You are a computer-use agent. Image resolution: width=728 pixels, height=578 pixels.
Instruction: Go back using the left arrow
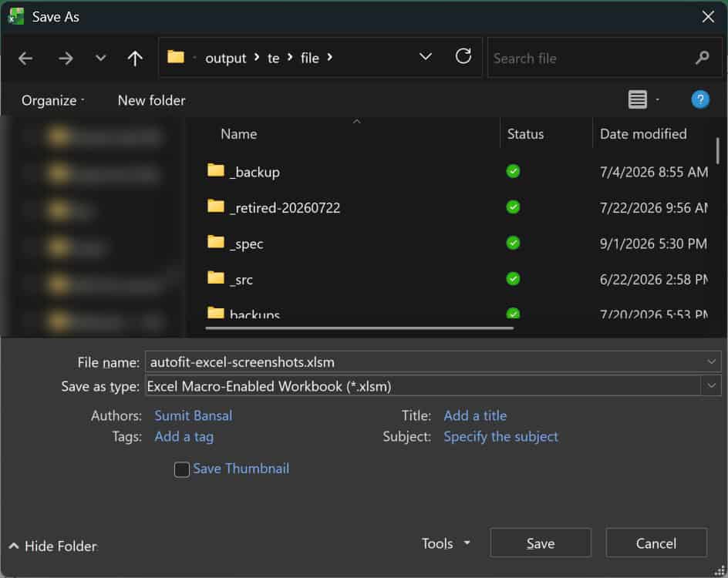(x=25, y=59)
